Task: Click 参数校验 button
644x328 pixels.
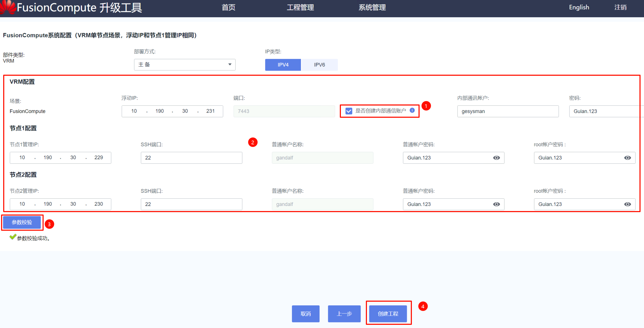Action: [x=22, y=222]
